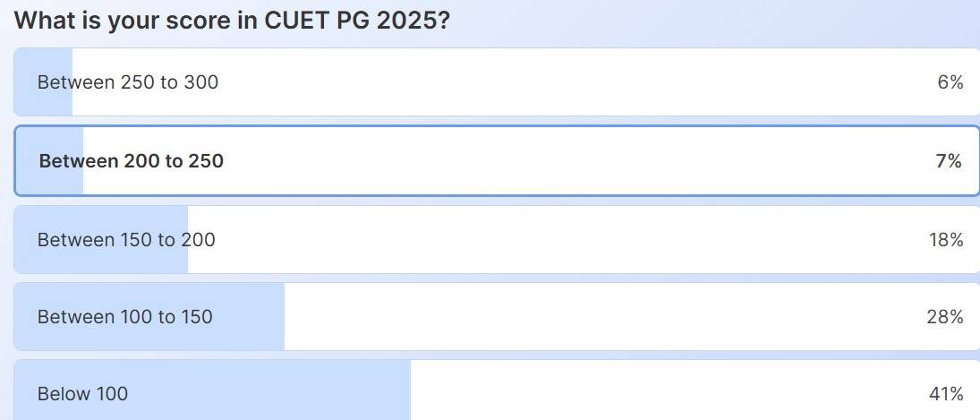Vote for the "Between 100 to 150" option
This screenshot has width=980, height=420.
[125, 317]
